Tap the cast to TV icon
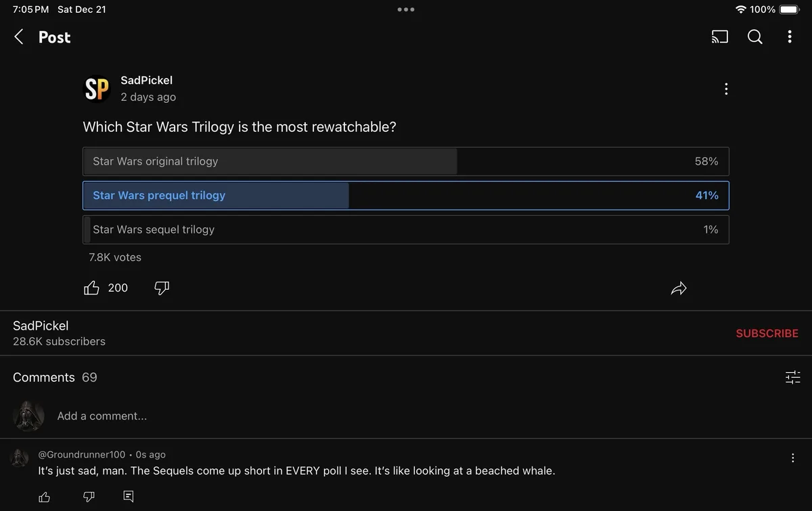The height and width of the screenshot is (511, 812). (719, 37)
